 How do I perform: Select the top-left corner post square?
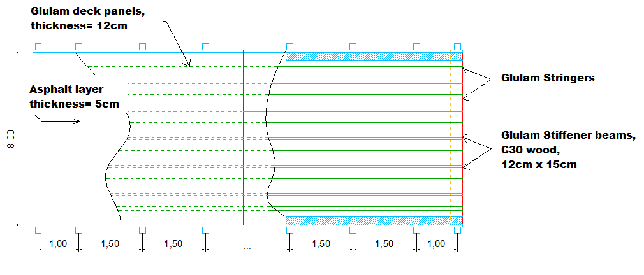38,46
